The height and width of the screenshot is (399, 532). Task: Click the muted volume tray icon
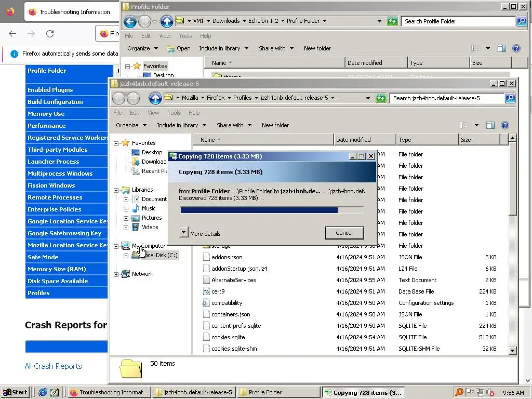[x=490, y=392]
